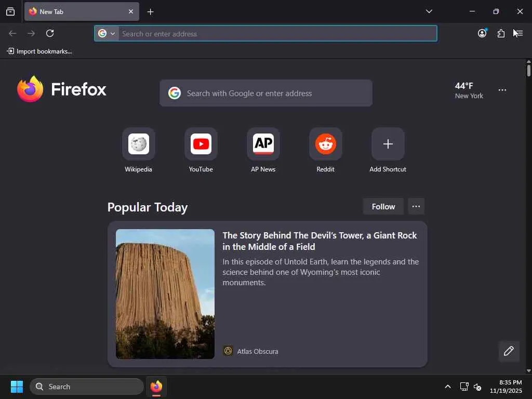
Task: Expand the list all tabs chevron
Action: tap(429, 11)
